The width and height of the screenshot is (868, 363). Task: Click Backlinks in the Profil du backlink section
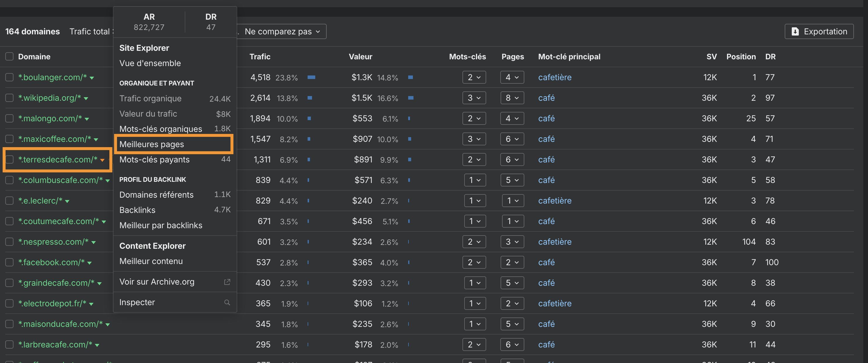click(x=137, y=210)
